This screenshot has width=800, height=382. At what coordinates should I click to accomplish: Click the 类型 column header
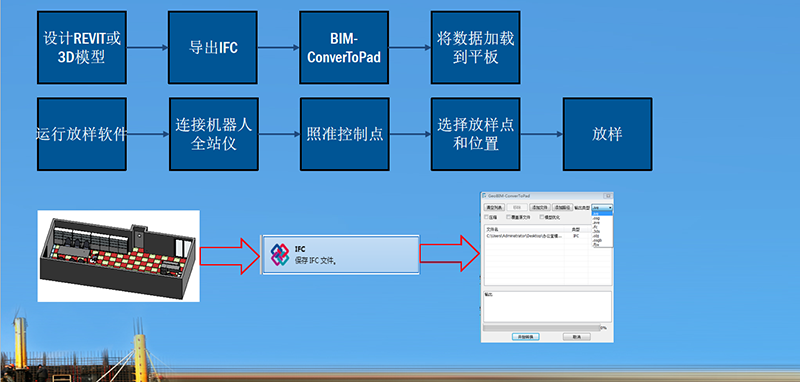click(576, 230)
